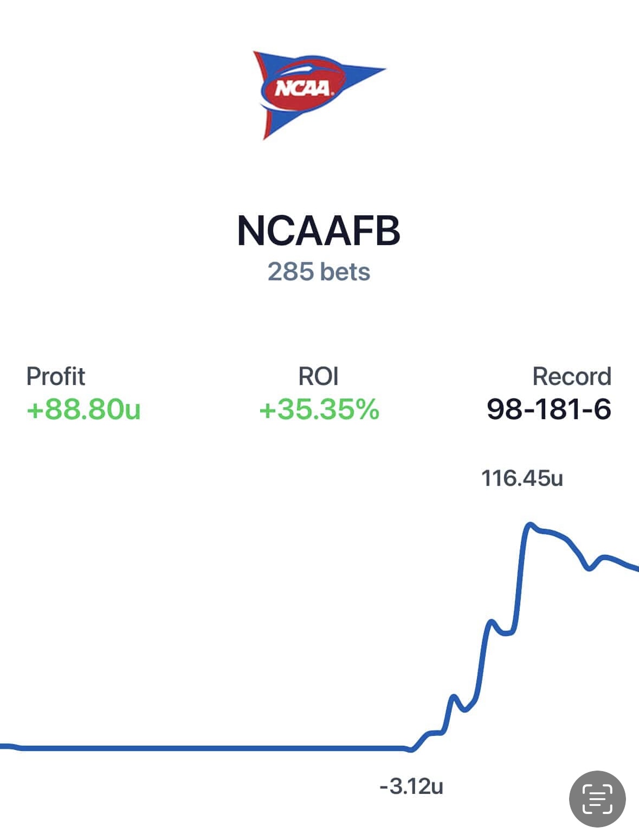
Task: Tap the text scan icon
Action: [597, 799]
